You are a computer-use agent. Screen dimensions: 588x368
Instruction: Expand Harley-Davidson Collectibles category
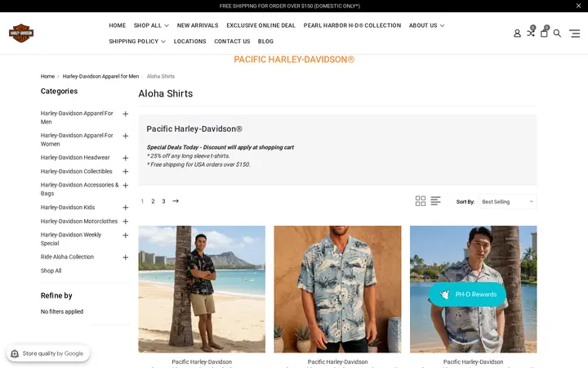pos(125,172)
